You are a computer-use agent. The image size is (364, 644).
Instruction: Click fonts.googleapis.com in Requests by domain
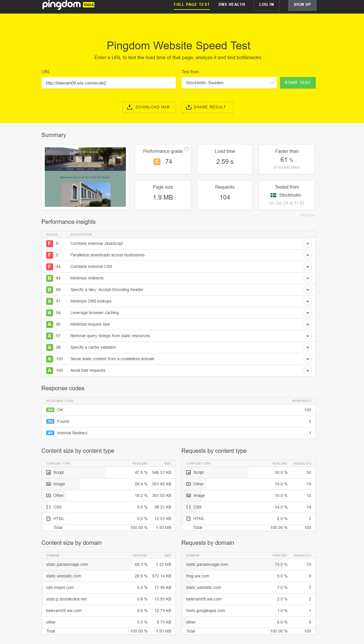point(206,611)
